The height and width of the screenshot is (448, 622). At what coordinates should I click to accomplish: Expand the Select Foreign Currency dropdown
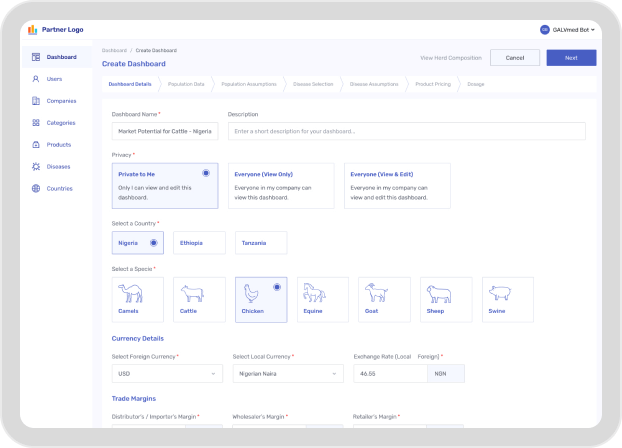tap(166, 373)
